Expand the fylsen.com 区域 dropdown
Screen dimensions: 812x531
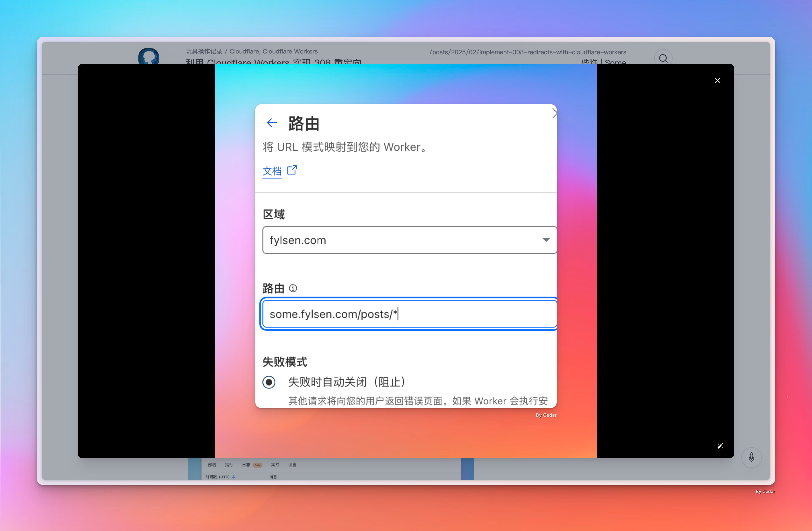coord(409,240)
